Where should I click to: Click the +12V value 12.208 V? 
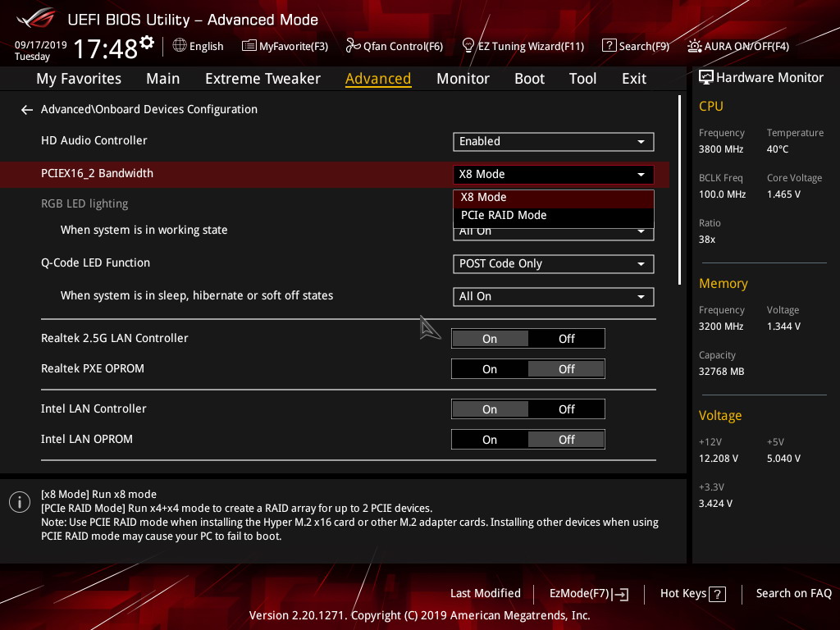tap(718, 459)
